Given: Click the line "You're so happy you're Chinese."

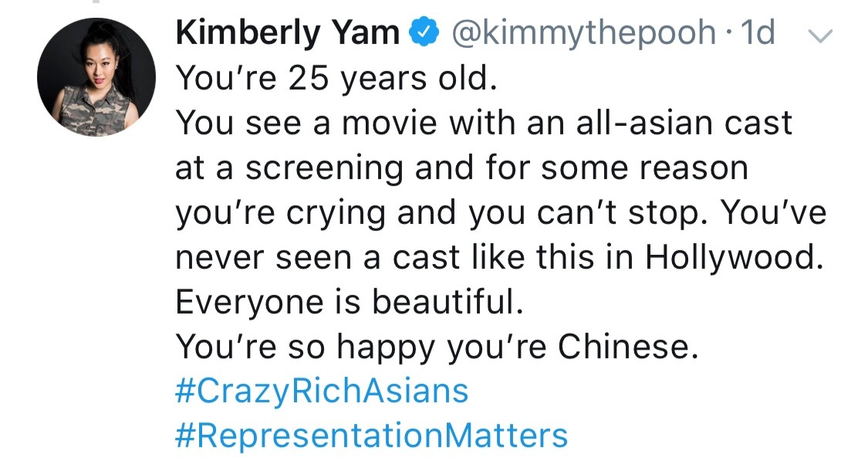Looking at the screenshot, I should click(437, 347).
